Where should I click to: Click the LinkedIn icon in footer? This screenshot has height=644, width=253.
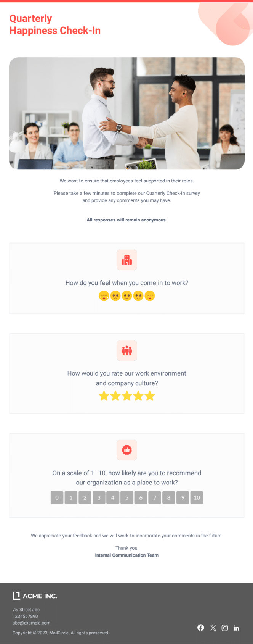pyautogui.click(x=236, y=628)
